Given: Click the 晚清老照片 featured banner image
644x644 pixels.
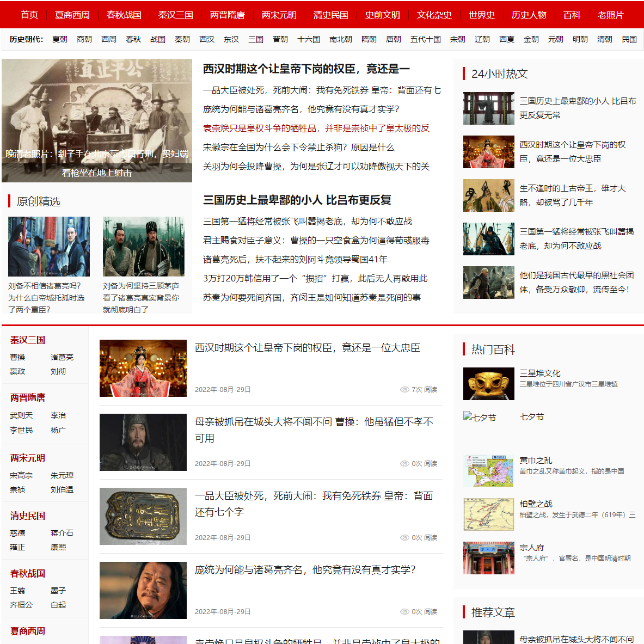Looking at the screenshot, I should pyautogui.click(x=96, y=120).
